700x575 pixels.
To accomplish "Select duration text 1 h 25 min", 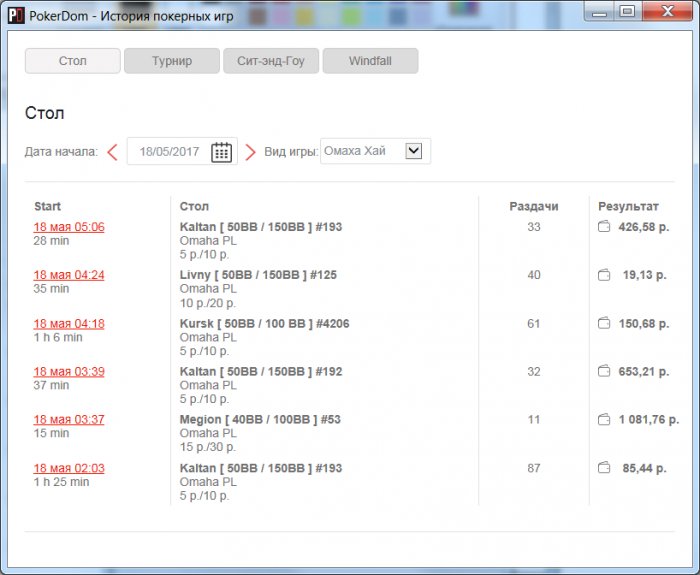I will (61, 482).
